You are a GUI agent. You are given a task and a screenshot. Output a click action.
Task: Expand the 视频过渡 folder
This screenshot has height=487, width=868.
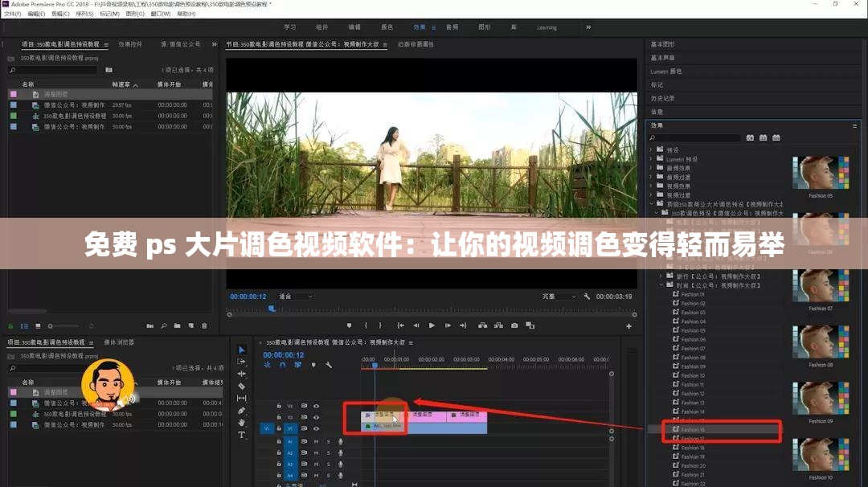(x=651, y=194)
